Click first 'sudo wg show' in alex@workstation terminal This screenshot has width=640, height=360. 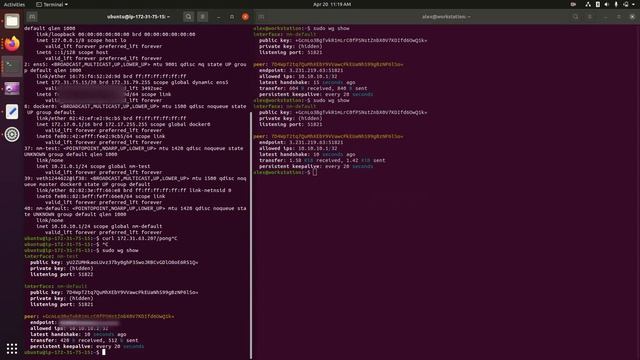[x=331, y=28]
